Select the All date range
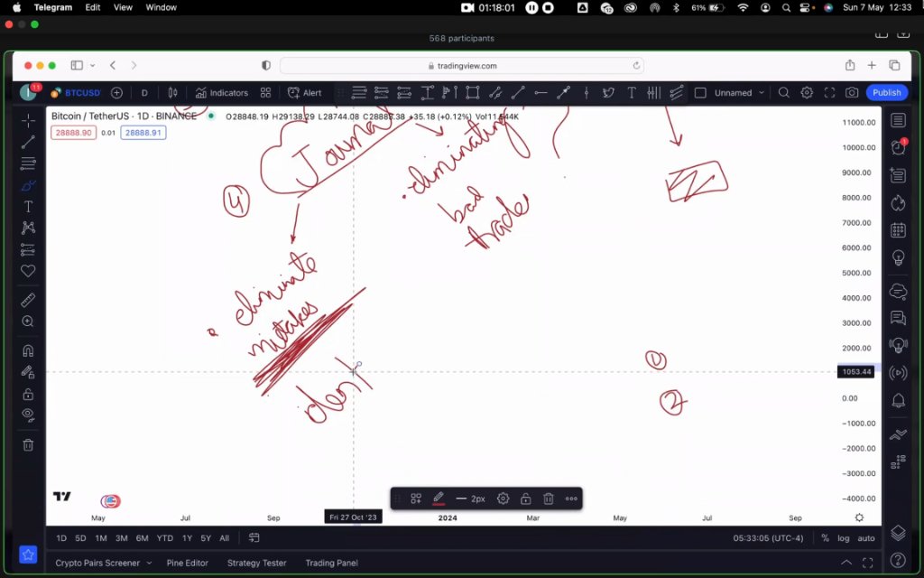Image resolution: width=924 pixels, height=578 pixels. (224, 538)
